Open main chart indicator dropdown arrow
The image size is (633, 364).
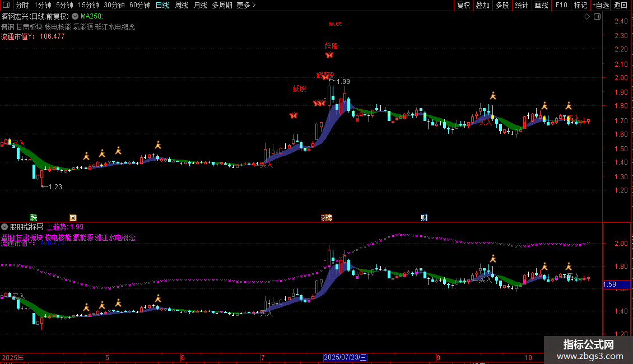[x=75, y=16]
